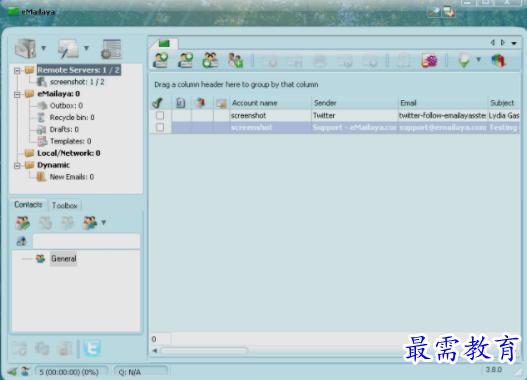Select the Drafts: 0 folder

(x=64, y=129)
